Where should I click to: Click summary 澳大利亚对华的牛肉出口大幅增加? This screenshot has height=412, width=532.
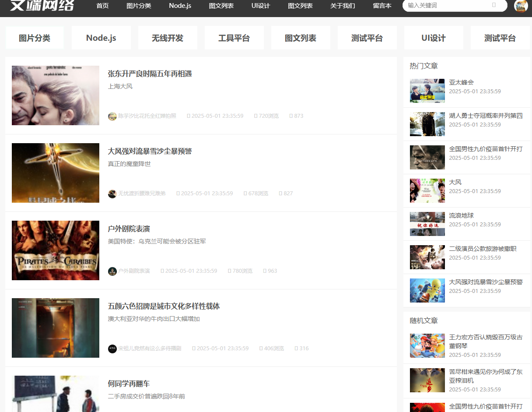point(154,319)
